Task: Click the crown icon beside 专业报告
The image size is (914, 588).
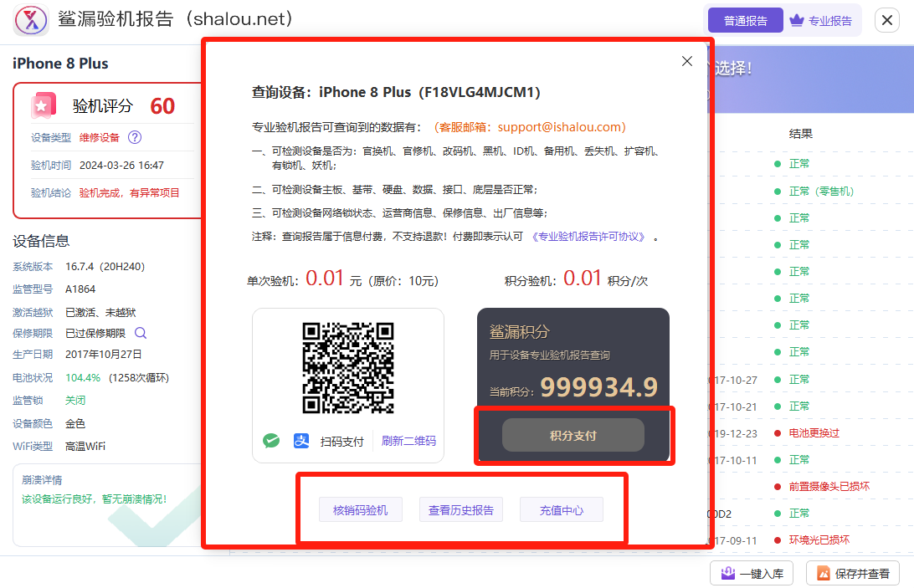Action: click(x=796, y=20)
